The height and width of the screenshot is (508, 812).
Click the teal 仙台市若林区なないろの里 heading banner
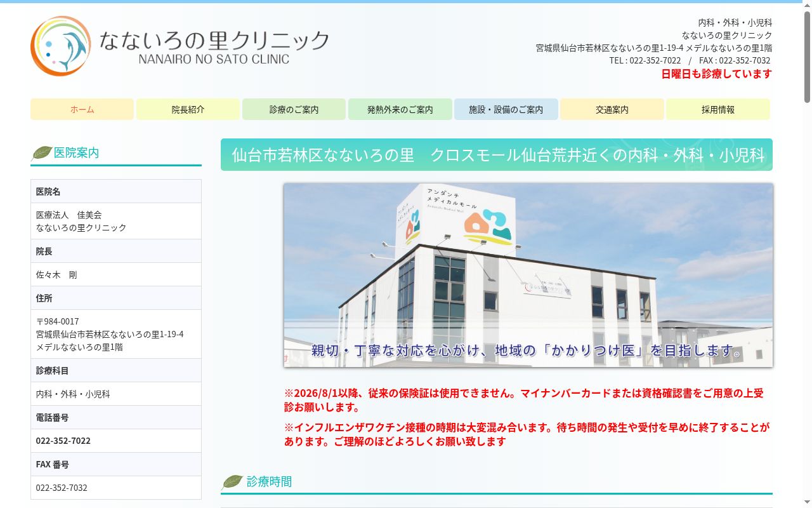click(497, 155)
